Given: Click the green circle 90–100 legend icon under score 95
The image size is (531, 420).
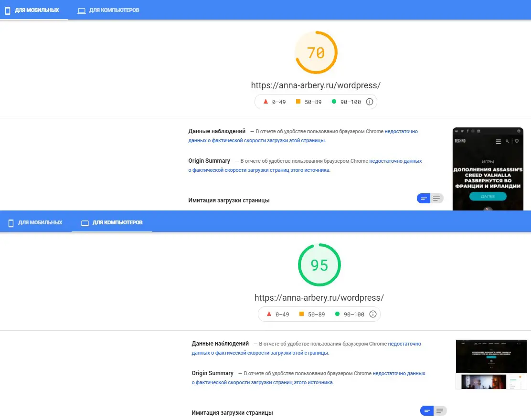Looking at the screenshot, I should pos(337,314).
